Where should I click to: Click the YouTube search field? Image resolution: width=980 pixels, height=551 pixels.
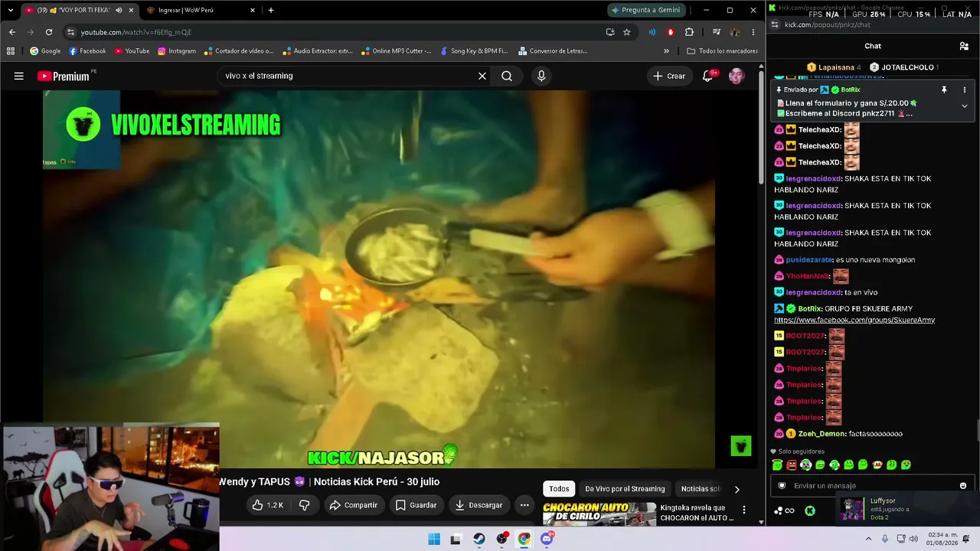pyautogui.click(x=348, y=76)
